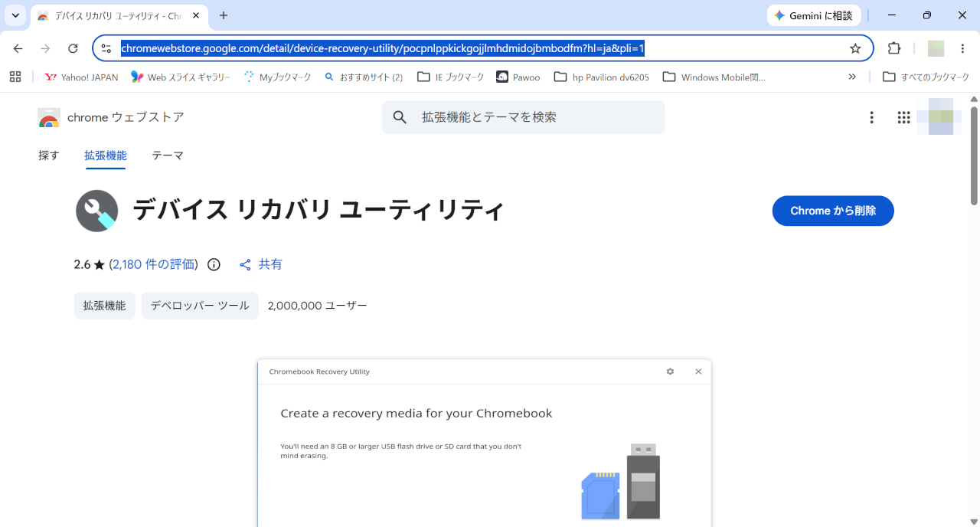Click the magnifier icon in store search

tap(400, 117)
